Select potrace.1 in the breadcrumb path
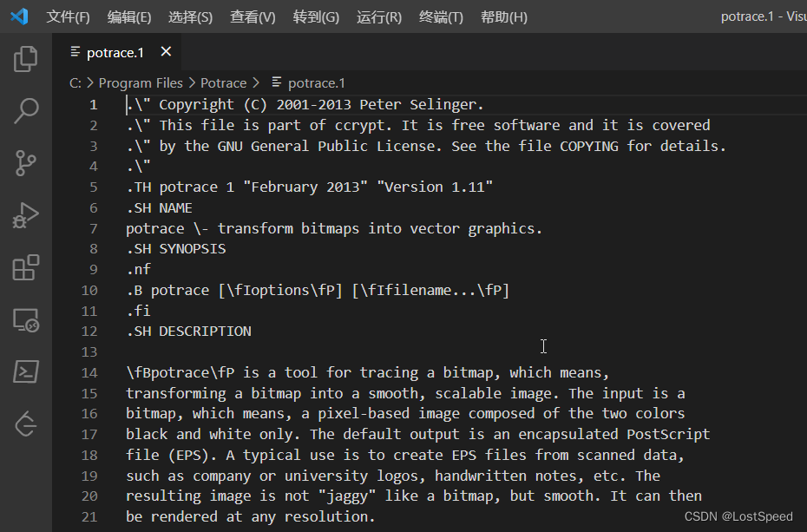Viewport: 807px width, 532px height. click(x=317, y=82)
